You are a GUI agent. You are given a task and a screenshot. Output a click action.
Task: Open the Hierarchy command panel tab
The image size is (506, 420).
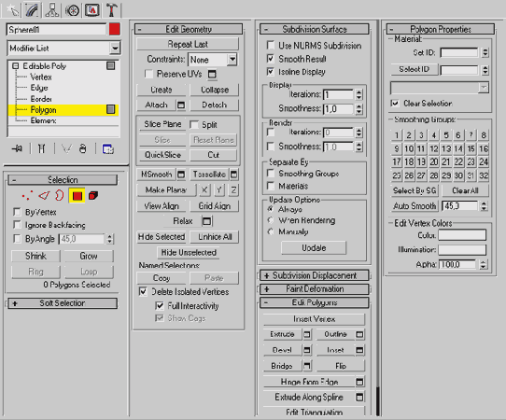pyautogui.click(x=52, y=10)
